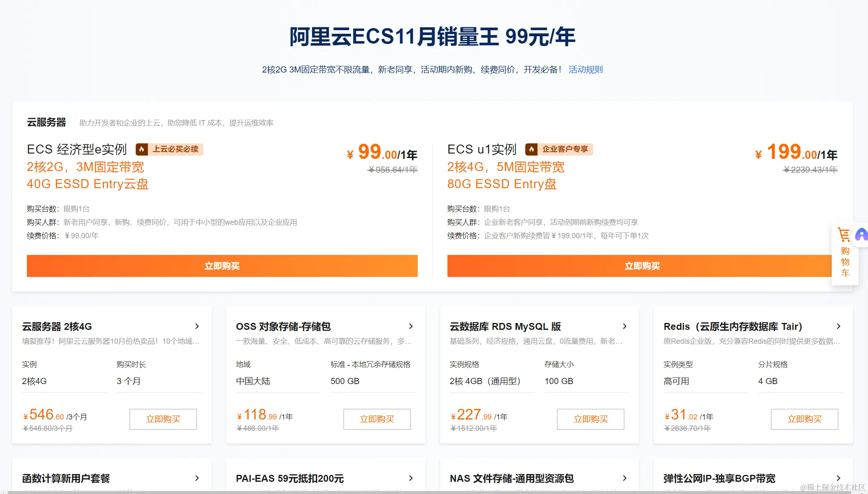The height and width of the screenshot is (494, 868).
Task: Open 函数计算新用户套餐 card title
Action: 66,479
